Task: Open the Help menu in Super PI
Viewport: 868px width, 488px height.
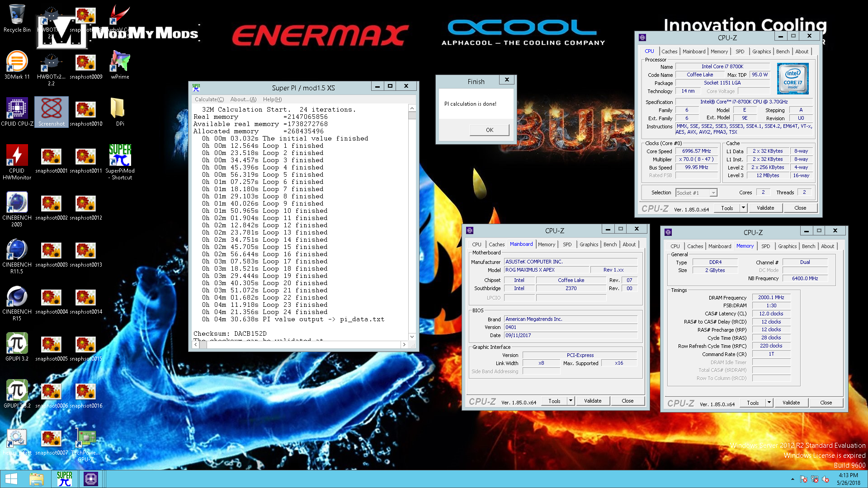Action: coord(272,99)
